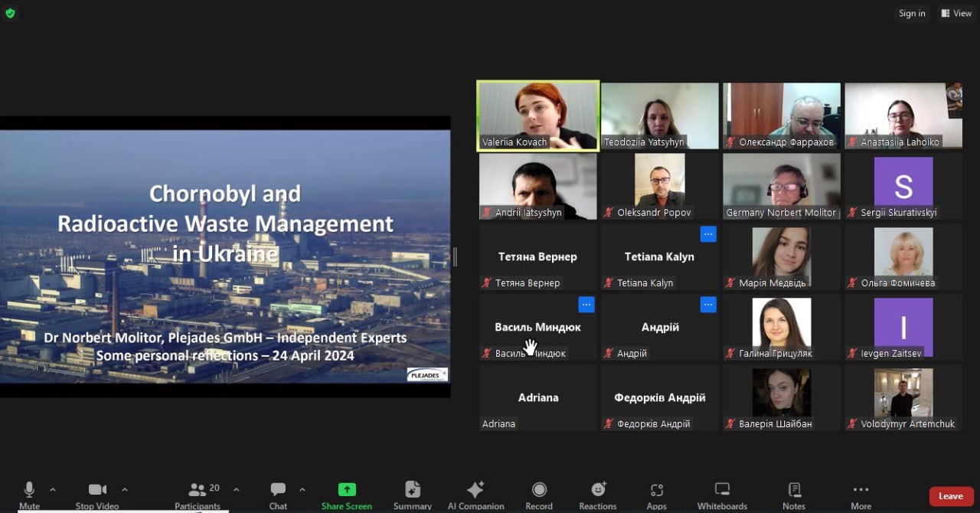Viewport: 980px width, 513px height.
Task: Mute the microphone
Action: click(x=29, y=490)
